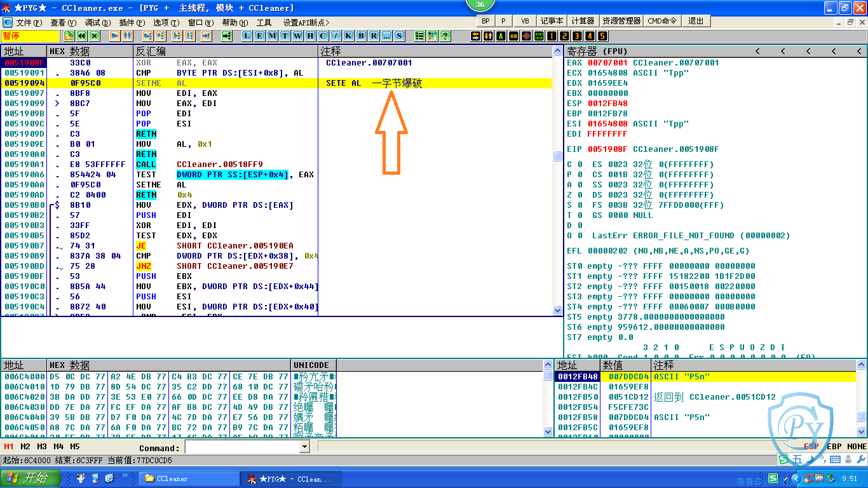The height and width of the screenshot is (488, 868).
Task: Click the Step over toolbar icon
Action: tap(160, 36)
